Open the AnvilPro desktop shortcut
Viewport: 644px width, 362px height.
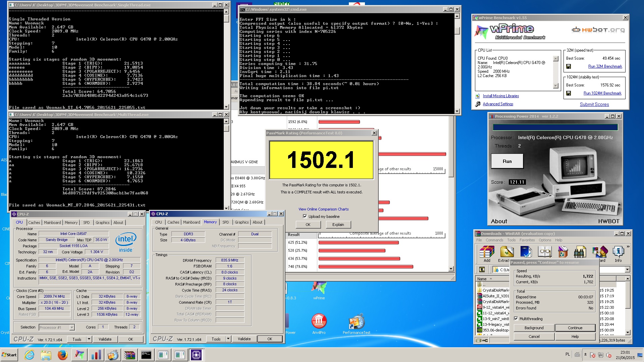click(319, 324)
